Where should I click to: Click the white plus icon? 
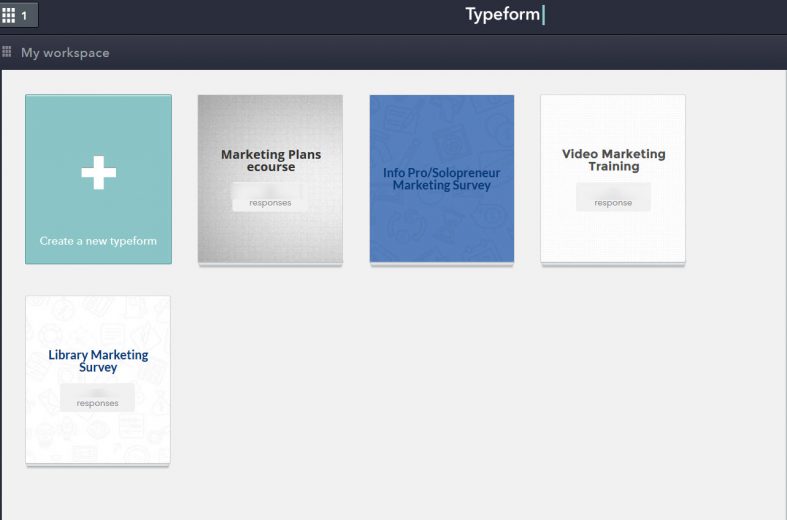98,173
